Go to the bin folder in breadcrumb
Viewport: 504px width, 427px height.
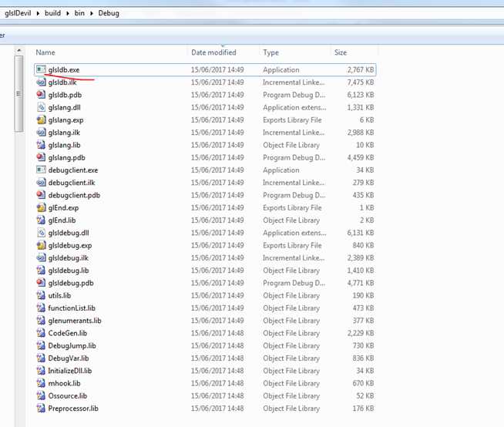pos(79,13)
